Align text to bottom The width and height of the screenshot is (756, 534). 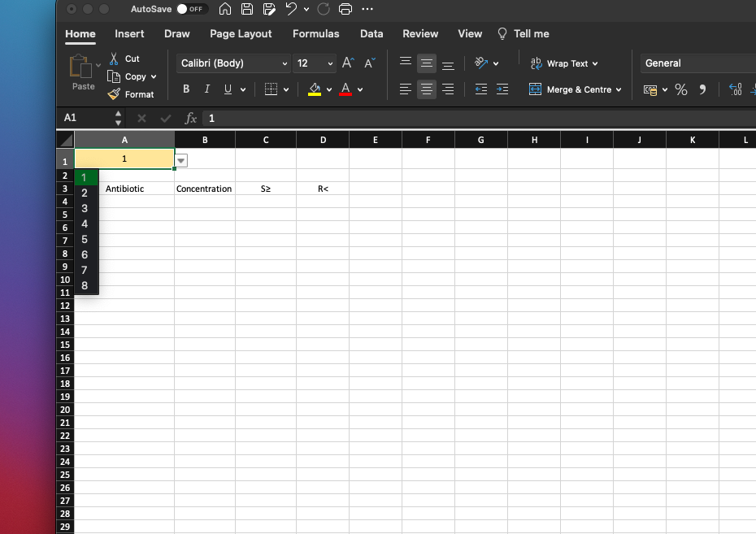(448, 63)
